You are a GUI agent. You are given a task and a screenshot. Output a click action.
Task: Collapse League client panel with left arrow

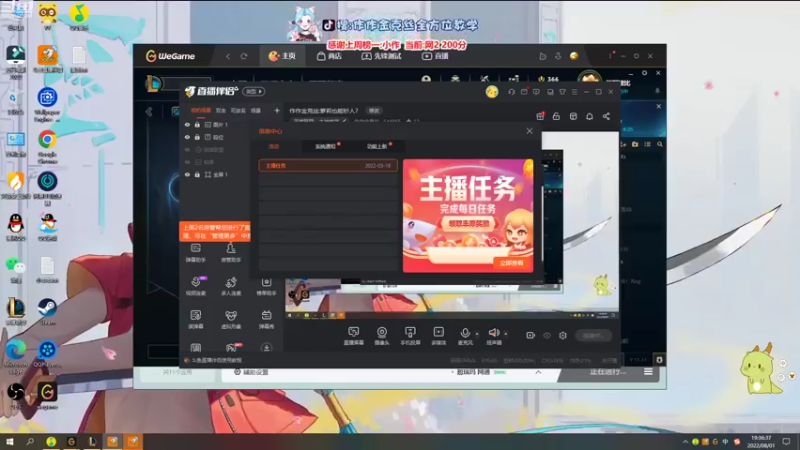tap(149, 112)
